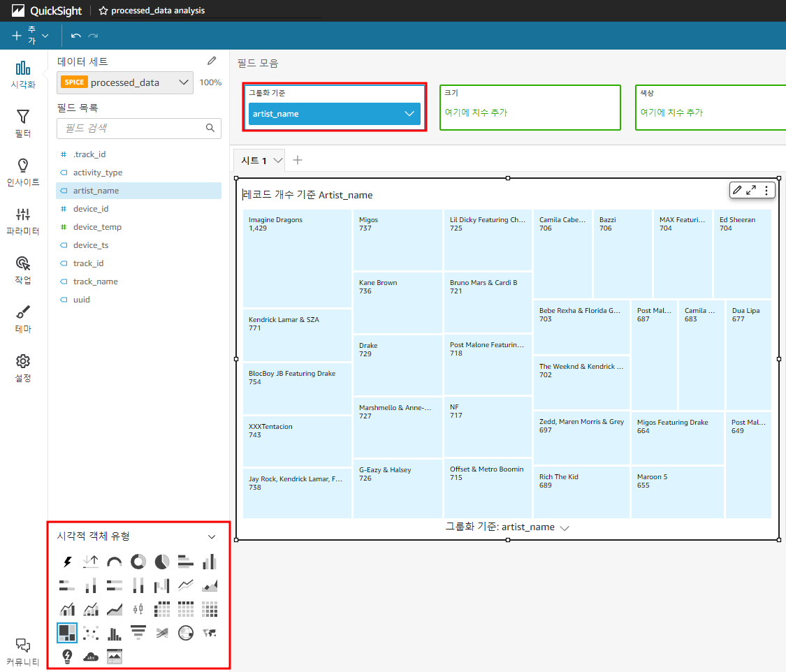Click the 색상 field well
786x672 pixels.
pyautogui.click(x=711, y=108)
